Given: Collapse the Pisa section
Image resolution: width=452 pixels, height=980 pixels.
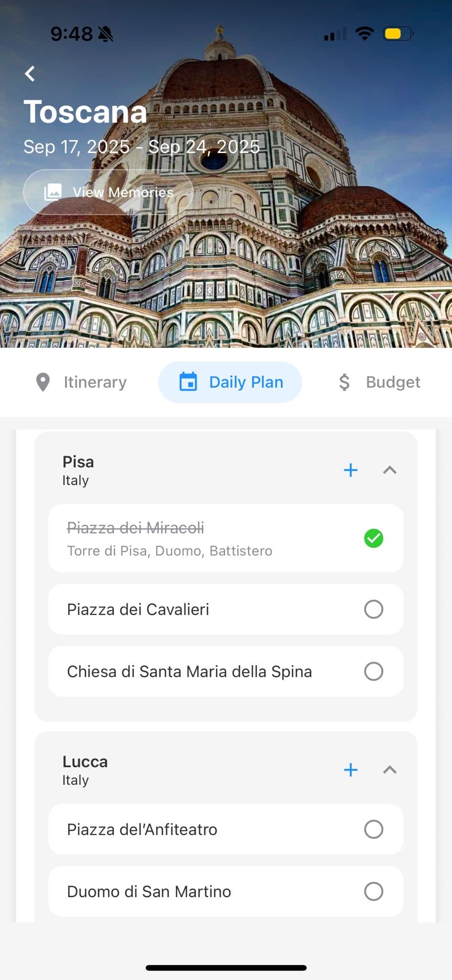Looking at the screenshot, I should [x=390, y=470].
